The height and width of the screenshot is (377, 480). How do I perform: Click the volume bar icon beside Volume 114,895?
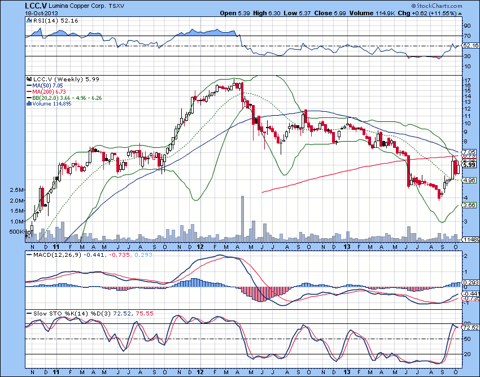[29, 104]
